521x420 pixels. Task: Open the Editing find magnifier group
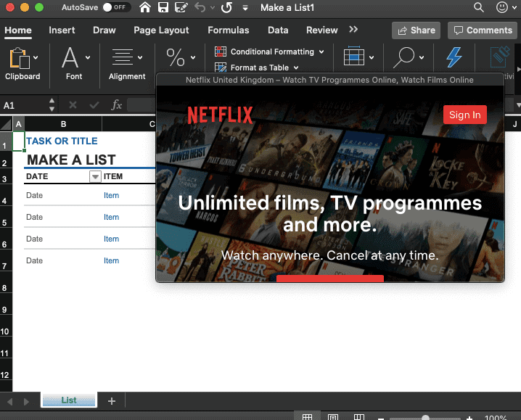coord(404,57)
